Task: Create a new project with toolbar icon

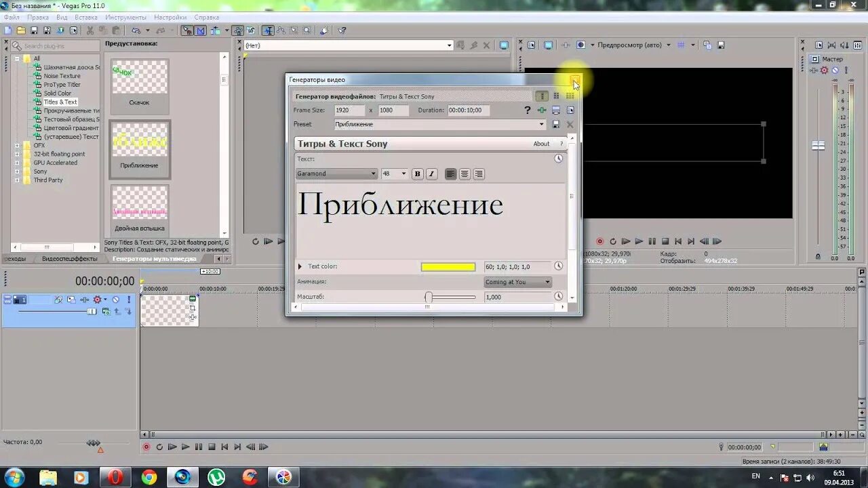Action: tap(7, 30)
